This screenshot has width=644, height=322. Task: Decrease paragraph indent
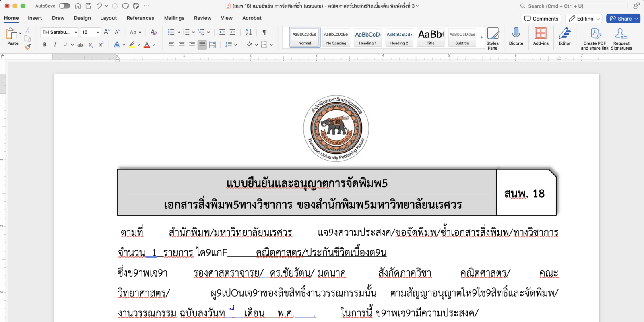pyautogui.click(x=222, y=32)
